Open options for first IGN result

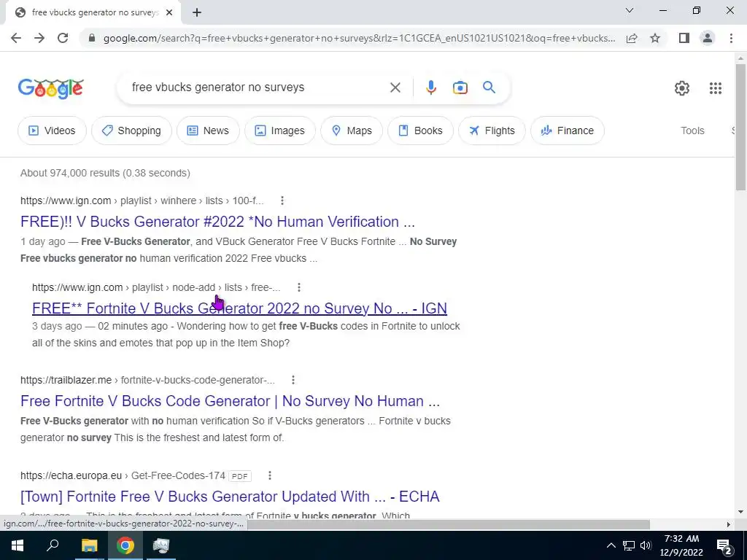[282, 201]
